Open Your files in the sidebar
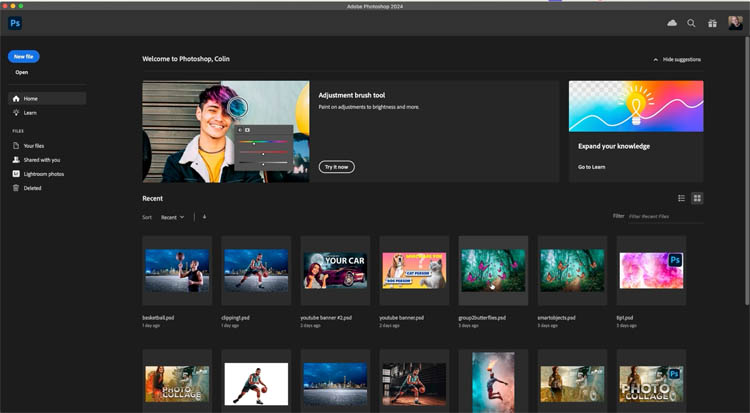Screen dimensions: 750x413 (x=33, y=146)
